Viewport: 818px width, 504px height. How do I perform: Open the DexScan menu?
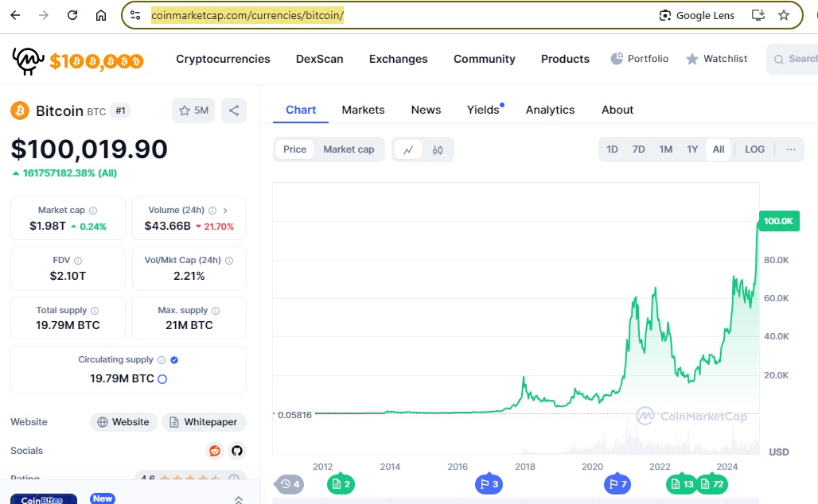[x=319, y=59]
